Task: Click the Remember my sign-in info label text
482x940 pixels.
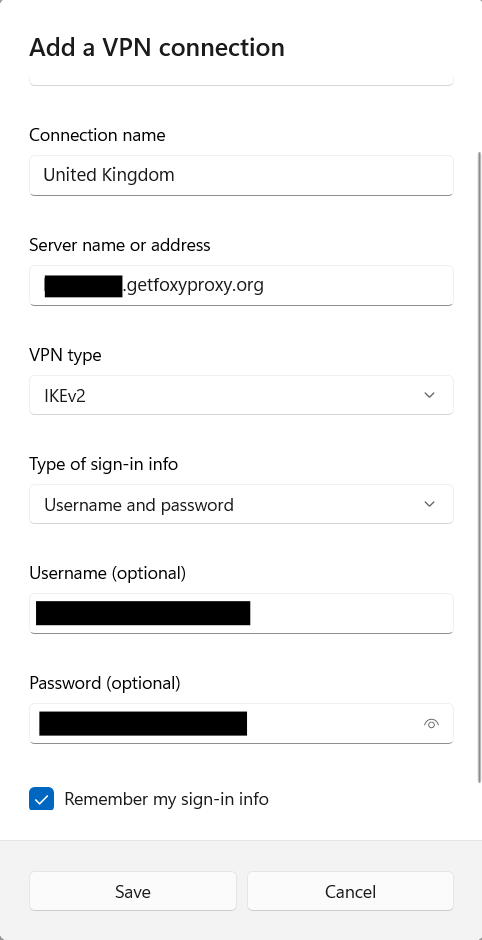Action: coord(166,799)
